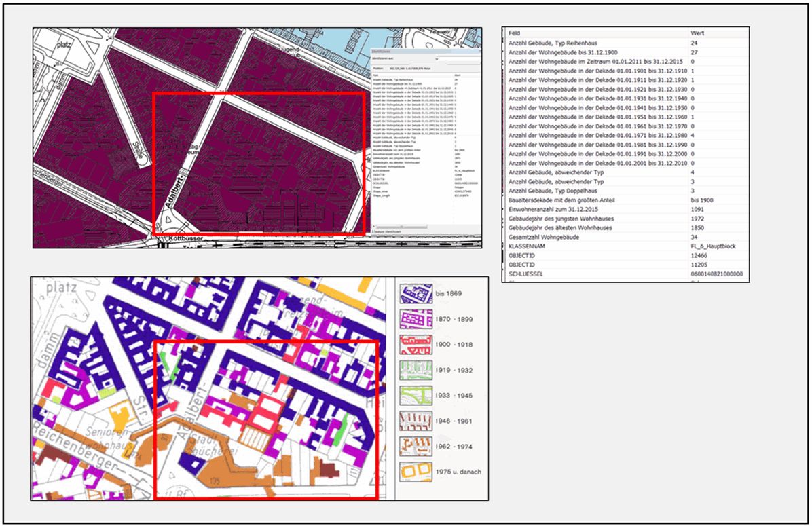812x526 pixels.
Task: Click row 'Einwohneranzahl zum 31.12.2015'
Action: pos(625,209)
